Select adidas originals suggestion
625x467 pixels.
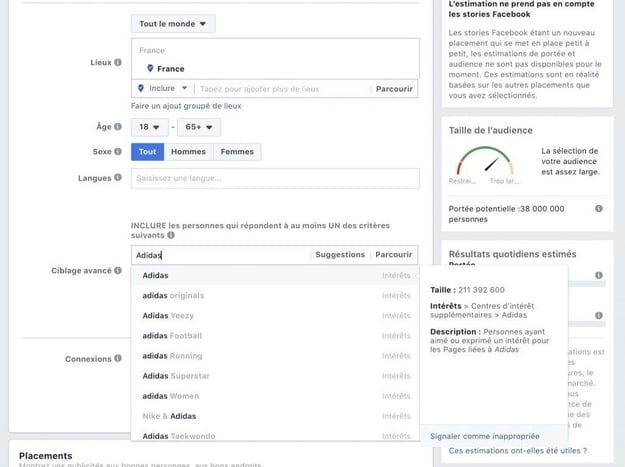coord(275,296)
